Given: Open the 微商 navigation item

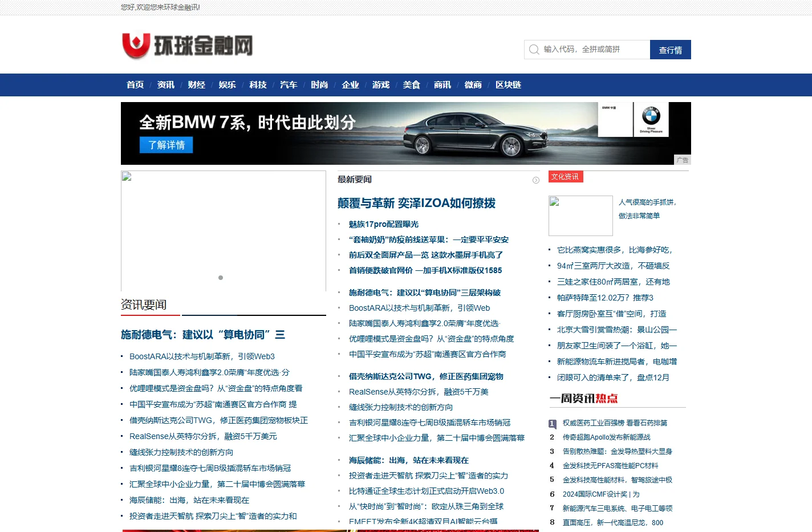Looking at the screenshot, I should tap(473, 85).
